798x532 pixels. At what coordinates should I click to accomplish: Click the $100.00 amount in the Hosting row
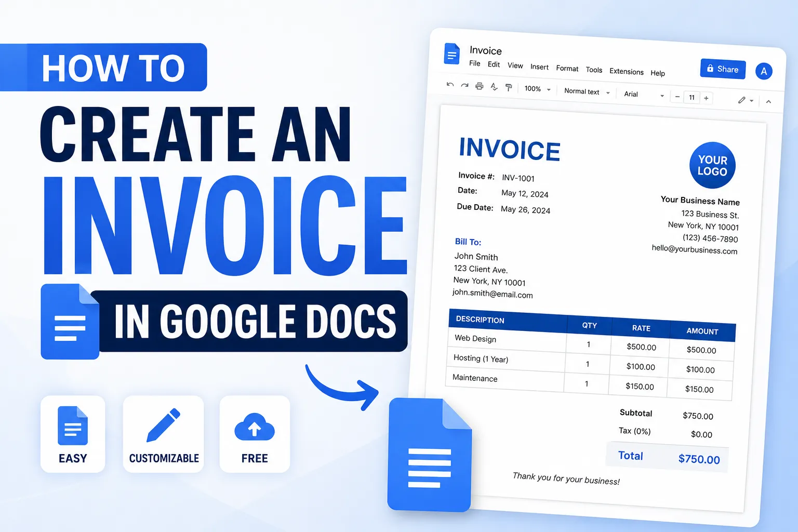tap(700, 370)
